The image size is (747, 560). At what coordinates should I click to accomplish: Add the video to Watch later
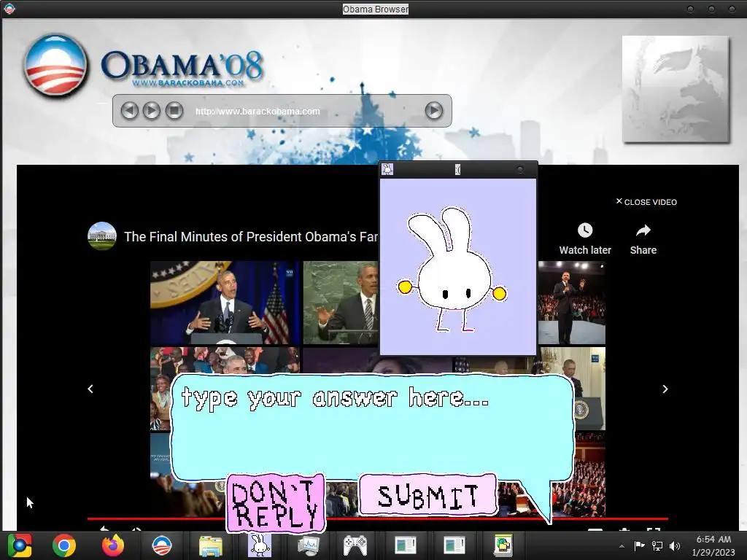(x=585, y=239)
